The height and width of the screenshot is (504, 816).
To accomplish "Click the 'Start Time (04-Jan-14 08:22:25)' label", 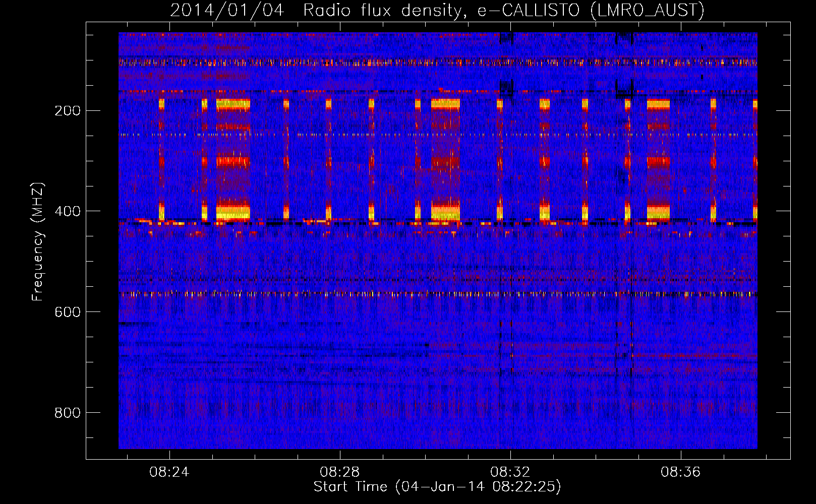I will click(x=437, y=487).
